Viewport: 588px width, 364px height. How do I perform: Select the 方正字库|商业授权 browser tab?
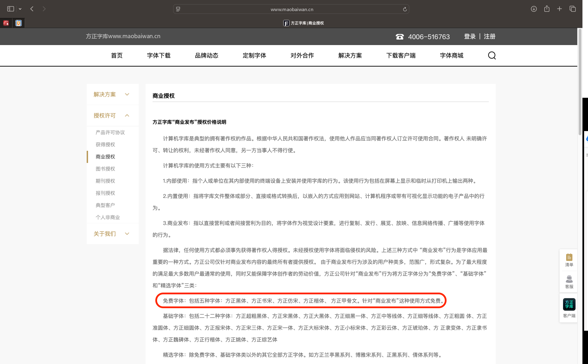304,23
